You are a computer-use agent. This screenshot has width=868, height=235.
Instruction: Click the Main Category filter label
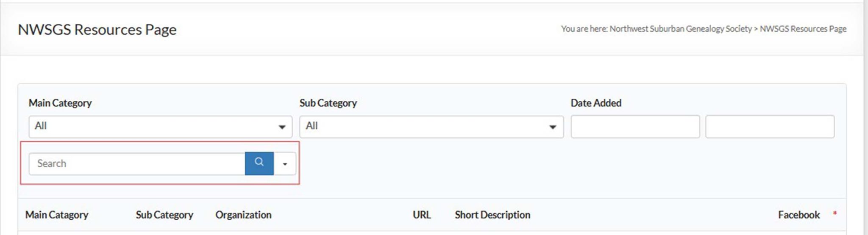tap(60, 103)
